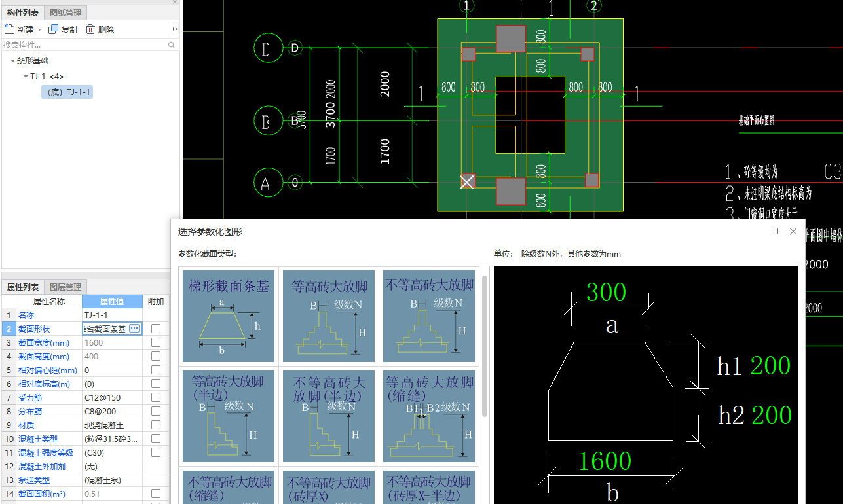Select the 不等高砖大放脚(砖厚X) thumbnail
This screenshot has height=504, width=843.
click(329, 487)
